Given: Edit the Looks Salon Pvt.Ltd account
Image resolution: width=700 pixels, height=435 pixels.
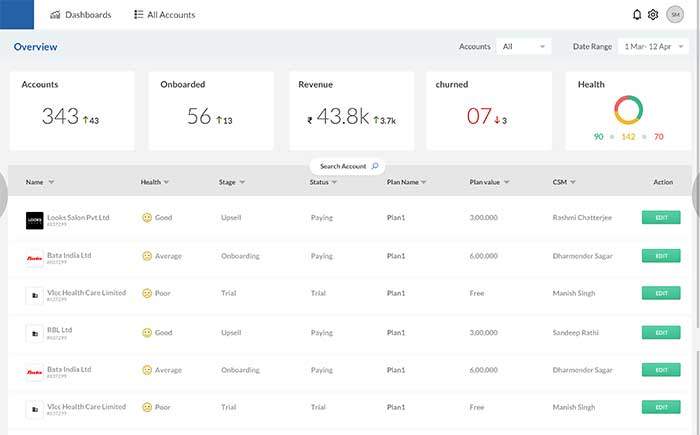Looking at the screenshot, I should click(x=661, y=218).
